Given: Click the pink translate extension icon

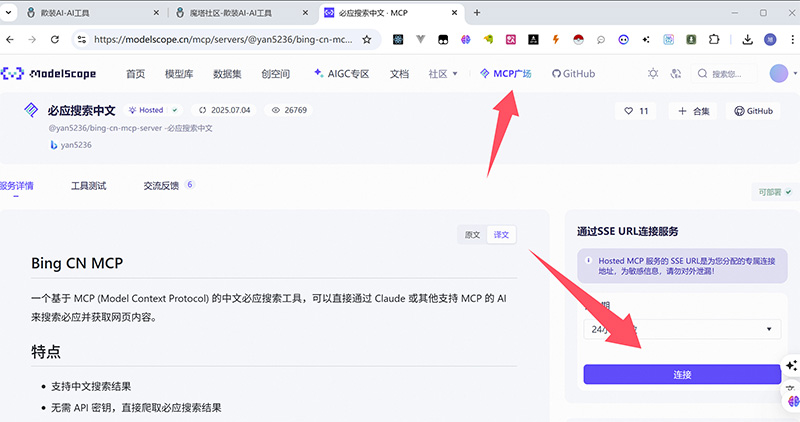Looking at the screenshot, I should point(511,39).
